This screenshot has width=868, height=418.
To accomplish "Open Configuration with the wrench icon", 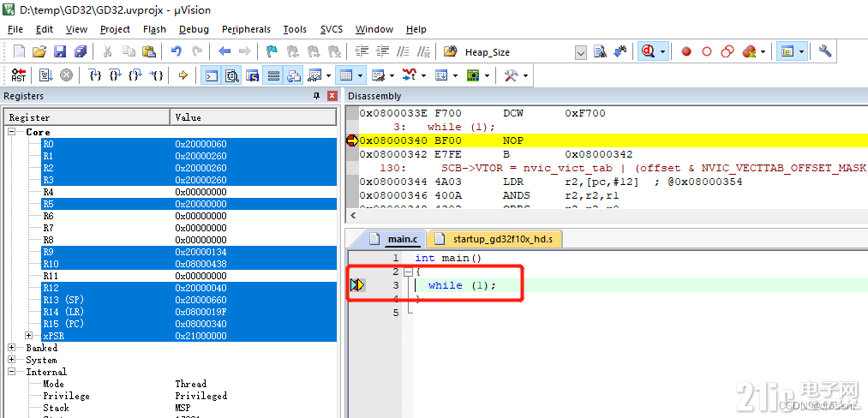I will click(x=825, y=51).
